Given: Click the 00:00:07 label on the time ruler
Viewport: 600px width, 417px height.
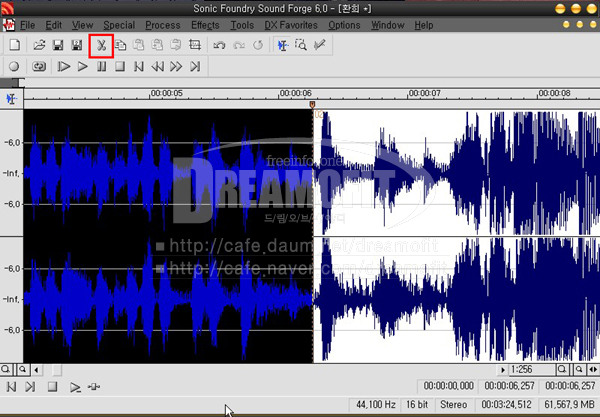Looking at the screenshot, I should pyautogui.click(x=425, y=93).
